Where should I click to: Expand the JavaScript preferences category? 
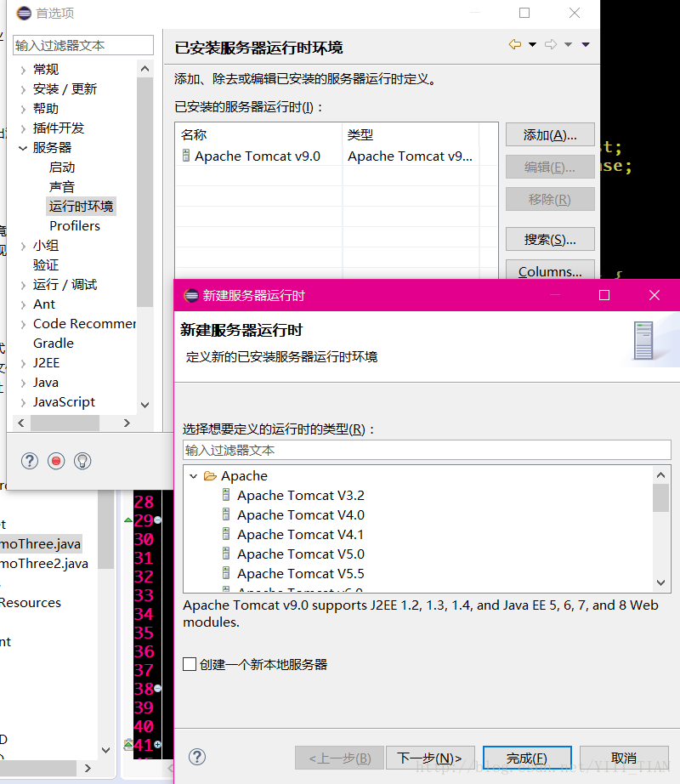click(23, 402)
